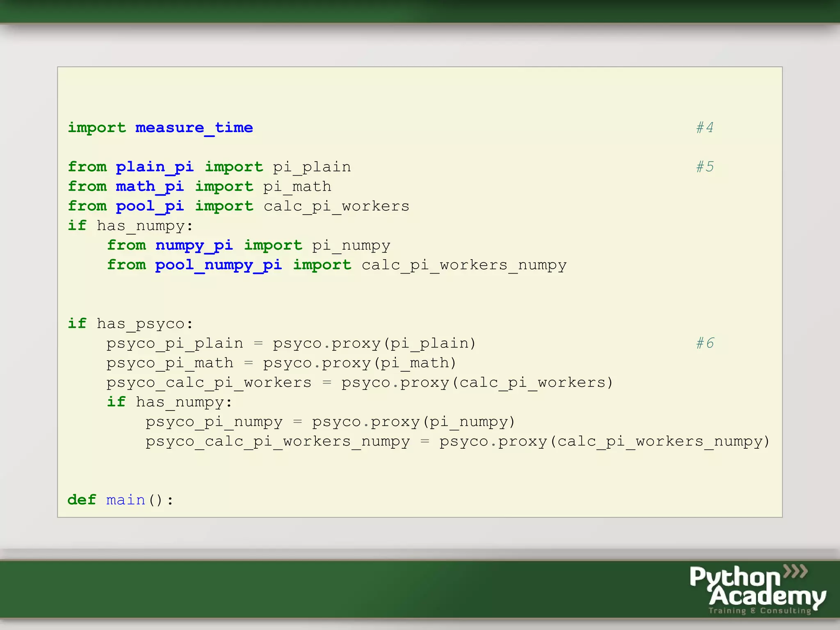Click 'psyco_calc_pi_workers = psyco.proxy(calc_pi_workers)' line
Viewport: 840px width, 630px height.
coord(360,383)
